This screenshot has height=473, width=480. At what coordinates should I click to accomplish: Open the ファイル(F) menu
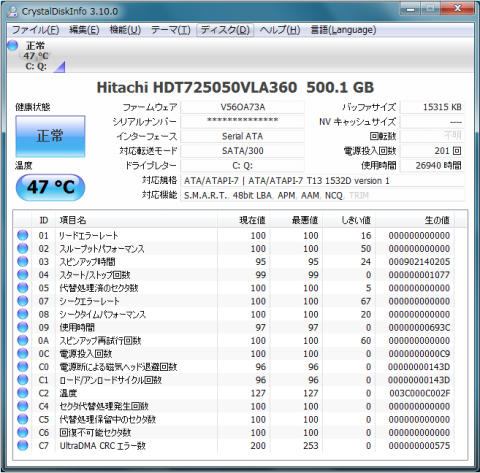tap(35, 30)
